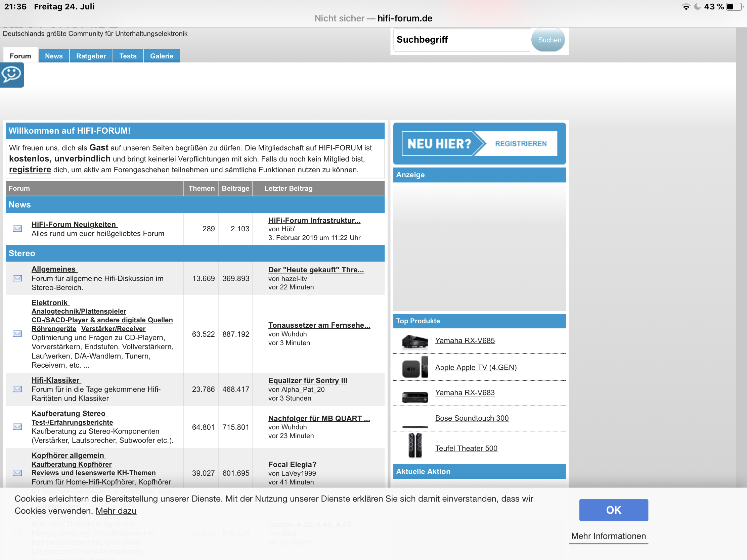Click the NEU HIER? Registrieren banner
This screenshot has height=560, width=747.
click(479, 143)
